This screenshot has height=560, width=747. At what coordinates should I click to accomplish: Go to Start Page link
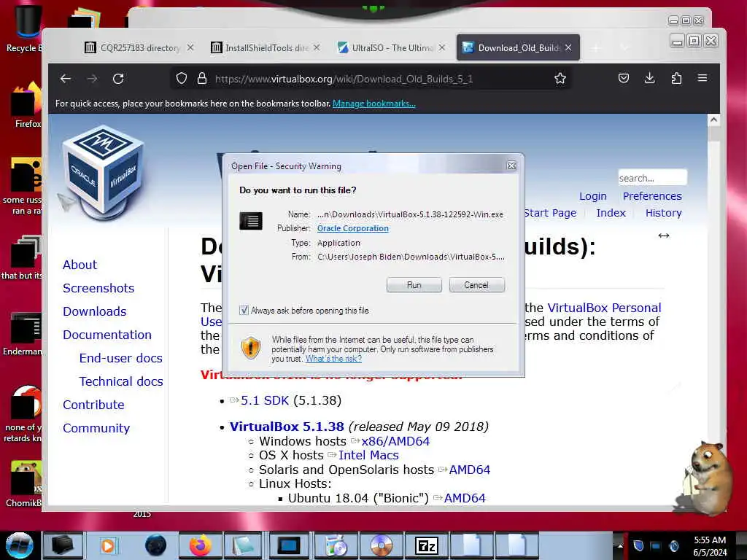[550, 213]
